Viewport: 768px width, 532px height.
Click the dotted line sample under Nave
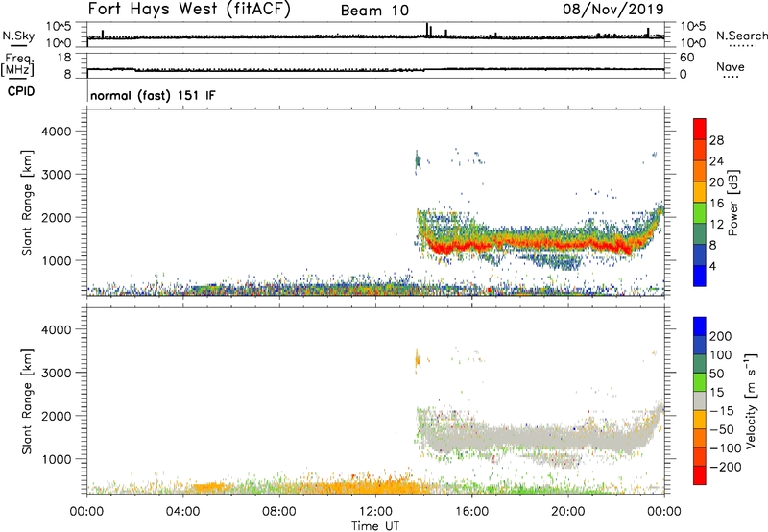[732, 78]
